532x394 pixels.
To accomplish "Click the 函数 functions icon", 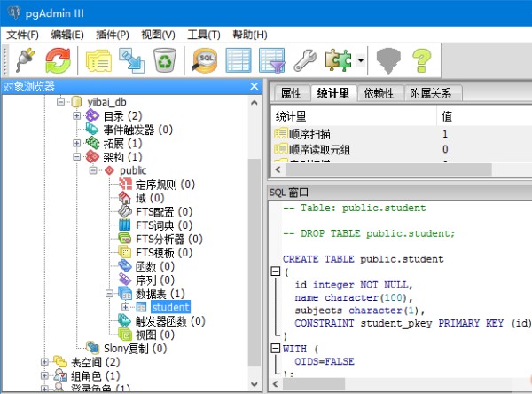I will click(124, 266).
